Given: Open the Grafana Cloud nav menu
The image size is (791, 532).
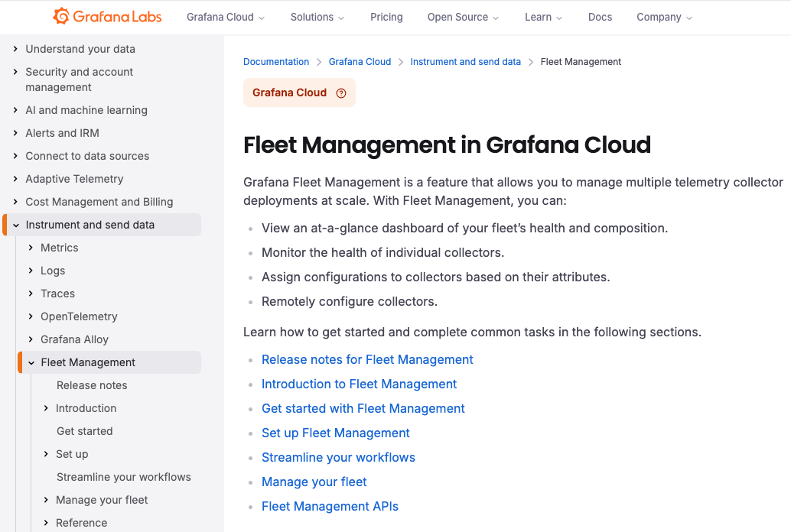Looking at the screenshot, I should coord(226,17).
